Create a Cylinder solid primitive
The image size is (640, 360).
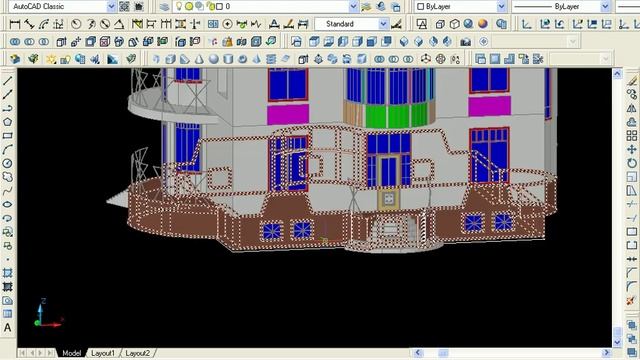(x=228, y=59)
